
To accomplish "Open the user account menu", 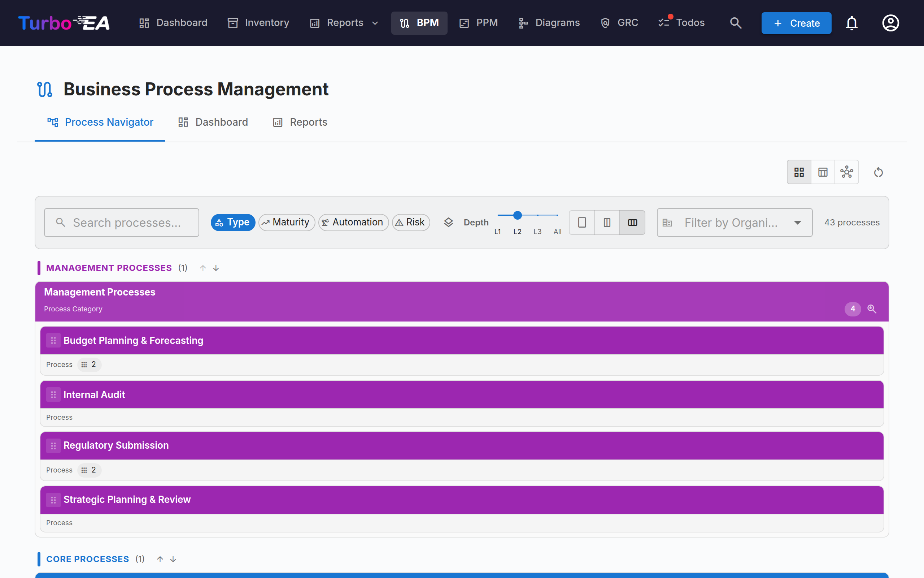I will coord(890,23).
